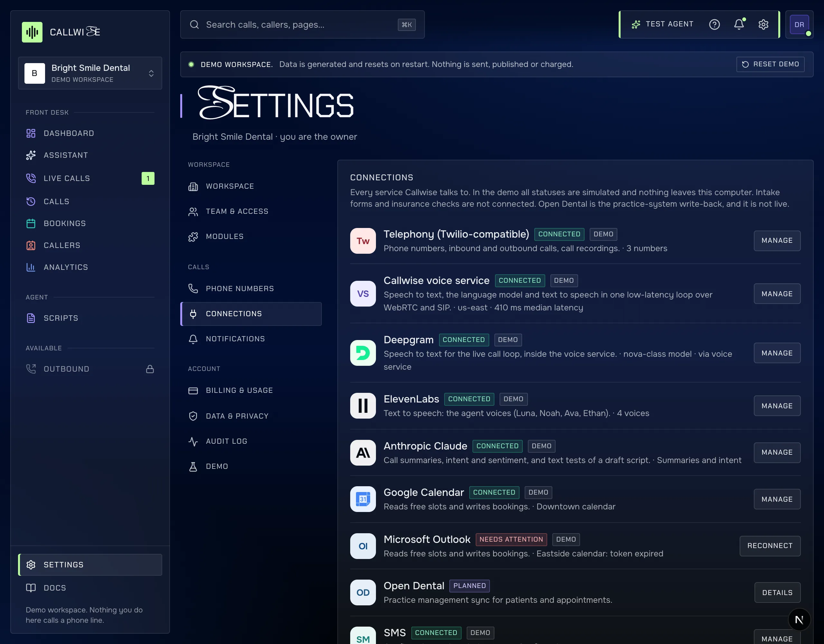Click Details for Open Dental
This screenshot has width=824, height=644.
(x=777, y=593)
